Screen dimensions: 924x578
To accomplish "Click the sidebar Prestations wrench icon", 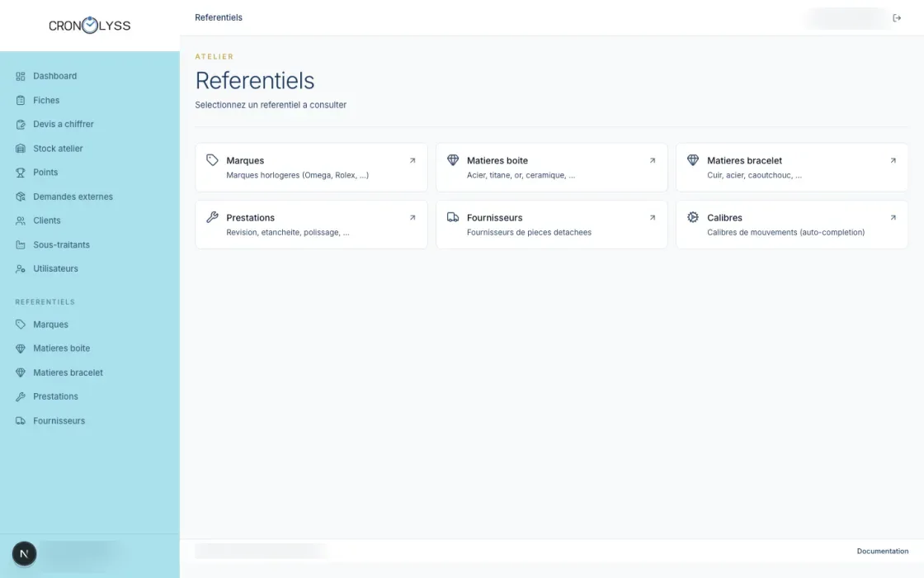I will (21, 396).
